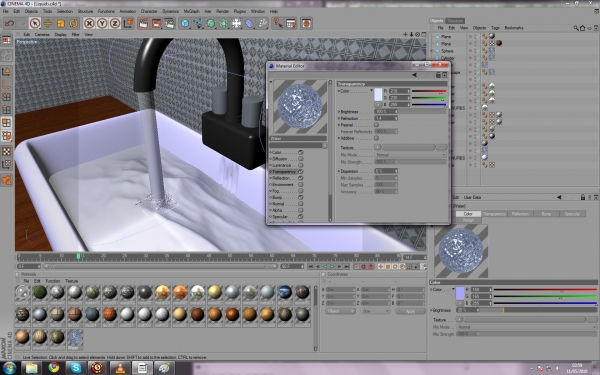Adjust the red slider in Material Editor
Viewport: 600px width, 375px height.
pyautogui.click(x=429, y=91)
